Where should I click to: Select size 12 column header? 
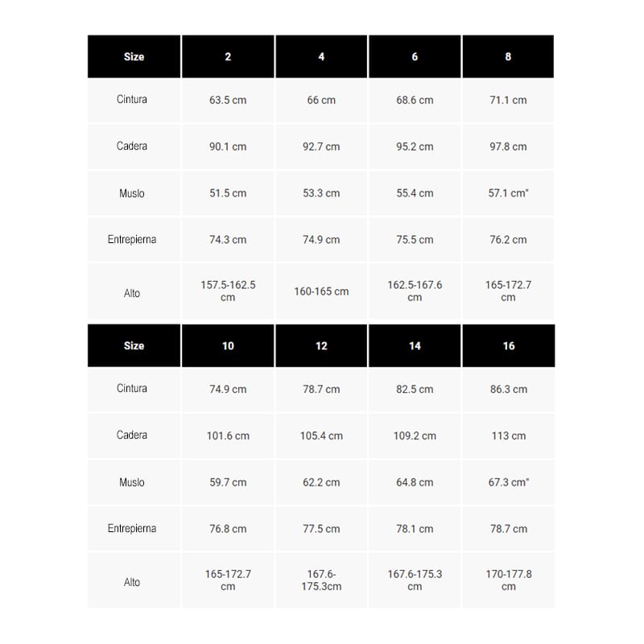(x=321, y=346)
